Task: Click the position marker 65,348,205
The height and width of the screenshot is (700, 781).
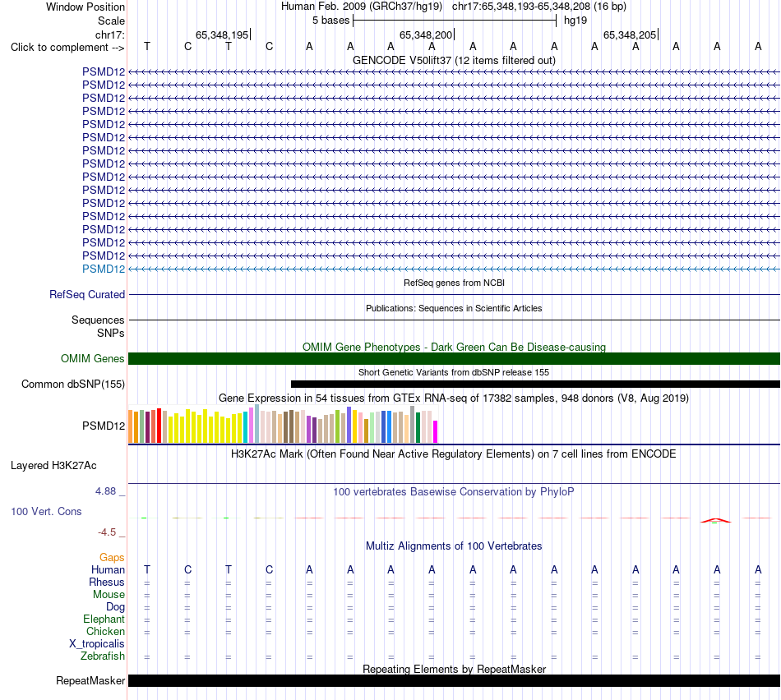Action: pyautogui.click(x=630, y=35)
